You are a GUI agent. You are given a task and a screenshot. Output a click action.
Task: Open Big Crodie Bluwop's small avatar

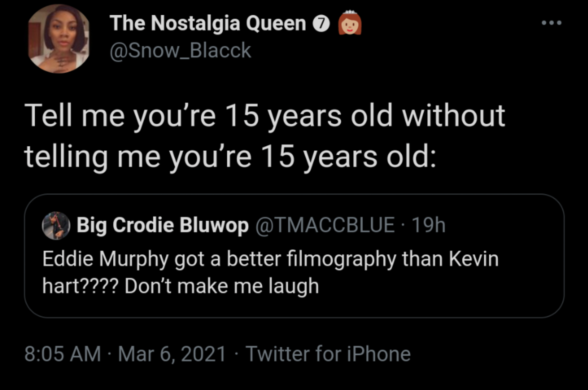pos(56,226)
